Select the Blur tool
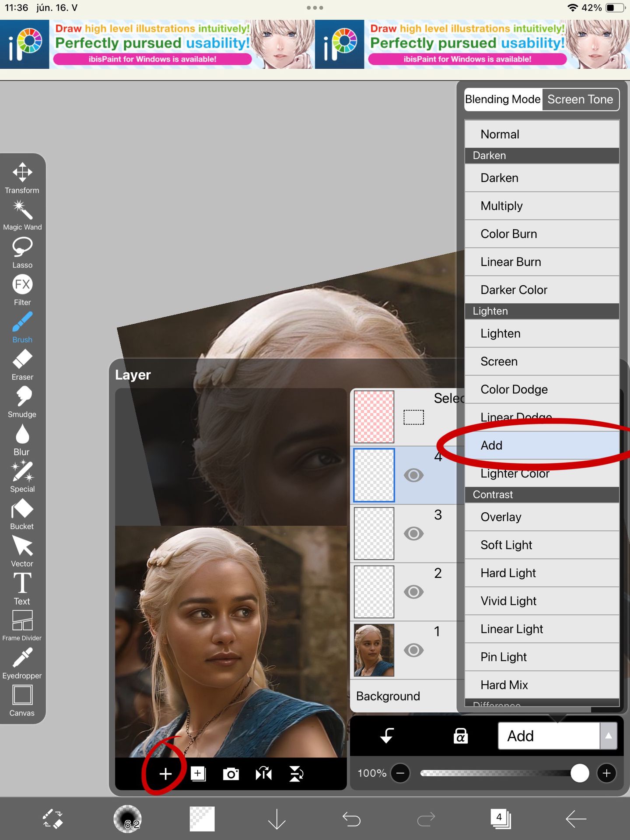 pos(22,440)
